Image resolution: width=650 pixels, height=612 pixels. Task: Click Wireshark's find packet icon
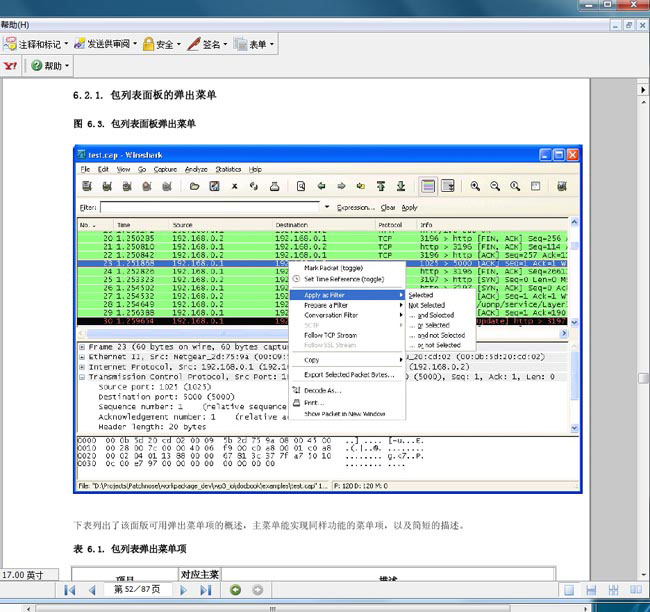tap(301, 187)
